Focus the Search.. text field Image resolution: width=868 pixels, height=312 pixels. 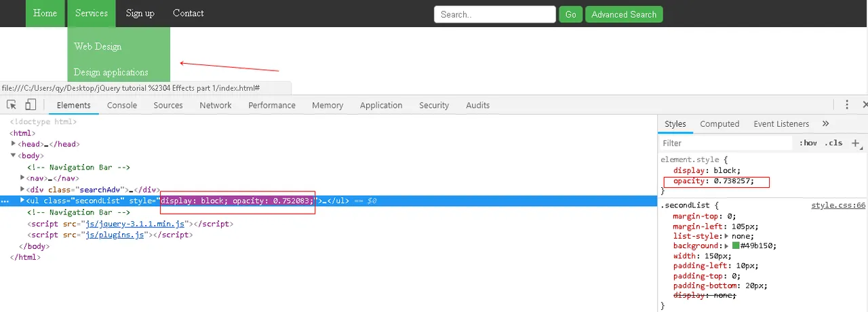pyautogui.click(x=495, y=14)
